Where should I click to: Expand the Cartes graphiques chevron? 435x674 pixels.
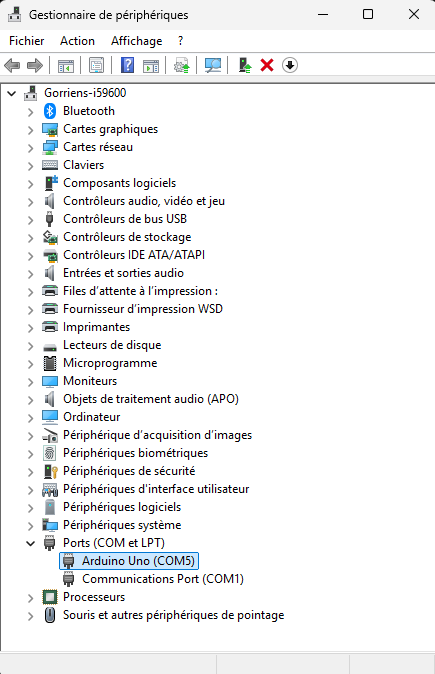coord(30,130)
